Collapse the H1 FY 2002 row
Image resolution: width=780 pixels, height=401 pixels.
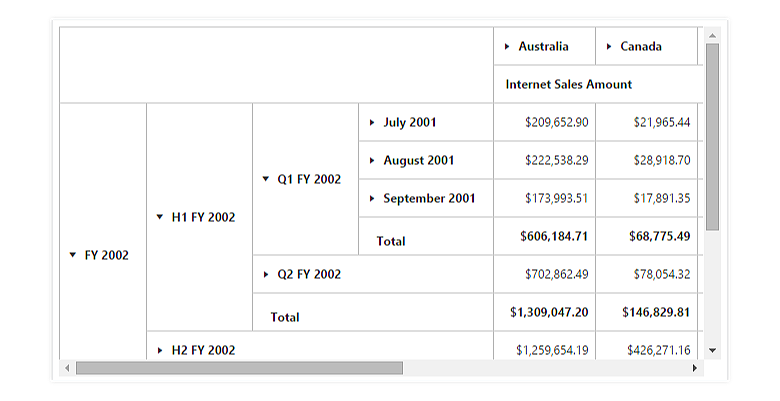coord(159,217)
